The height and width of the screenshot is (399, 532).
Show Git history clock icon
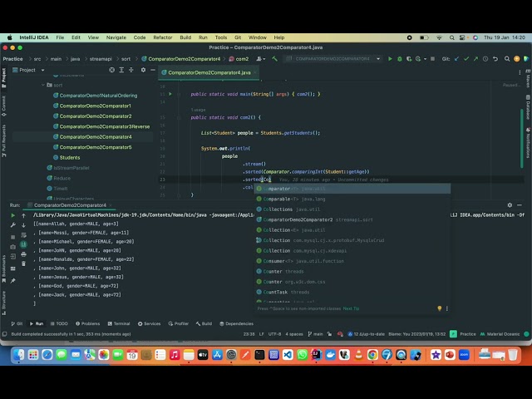485,59
